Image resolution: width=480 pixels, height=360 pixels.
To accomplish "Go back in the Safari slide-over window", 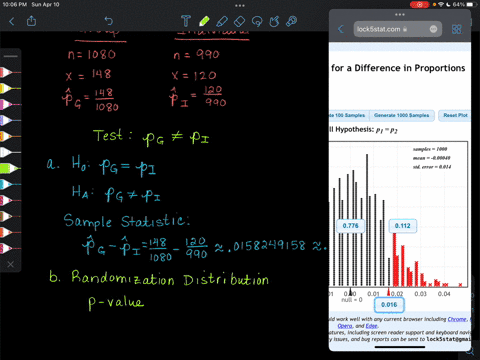I will [x=341, y=29].
